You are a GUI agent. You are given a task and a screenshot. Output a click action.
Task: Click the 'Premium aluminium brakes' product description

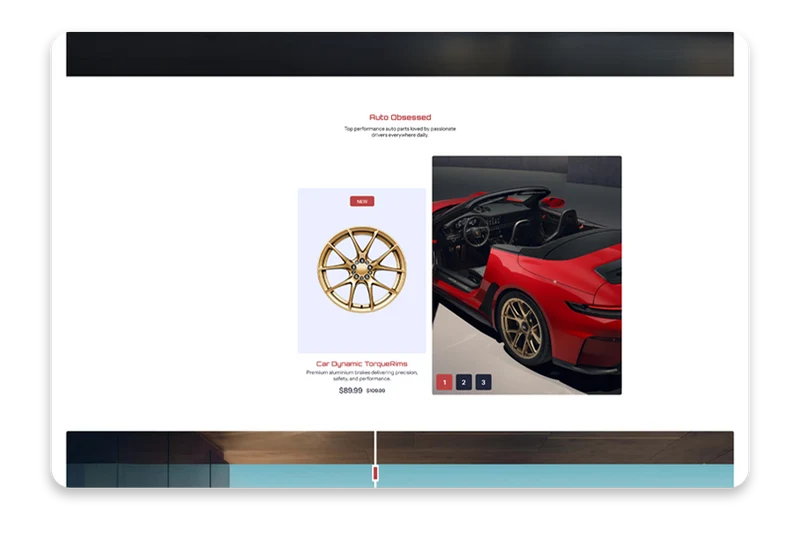[x=362, y=375]
